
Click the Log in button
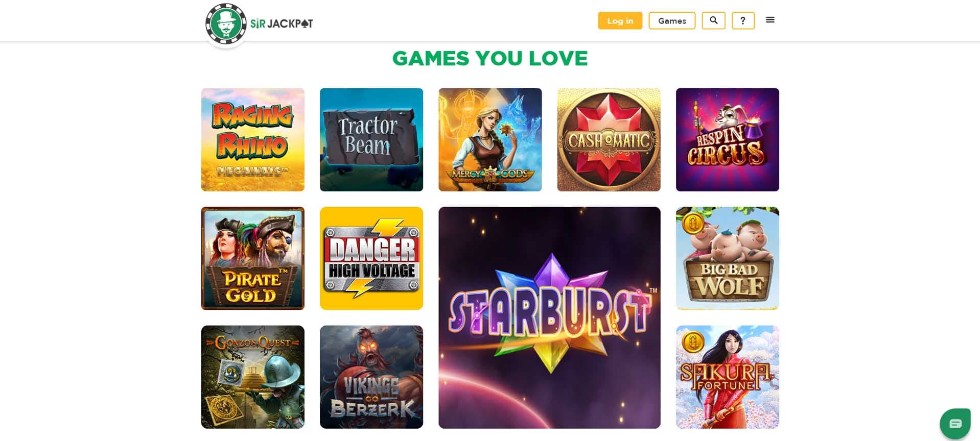click(620, 20)
